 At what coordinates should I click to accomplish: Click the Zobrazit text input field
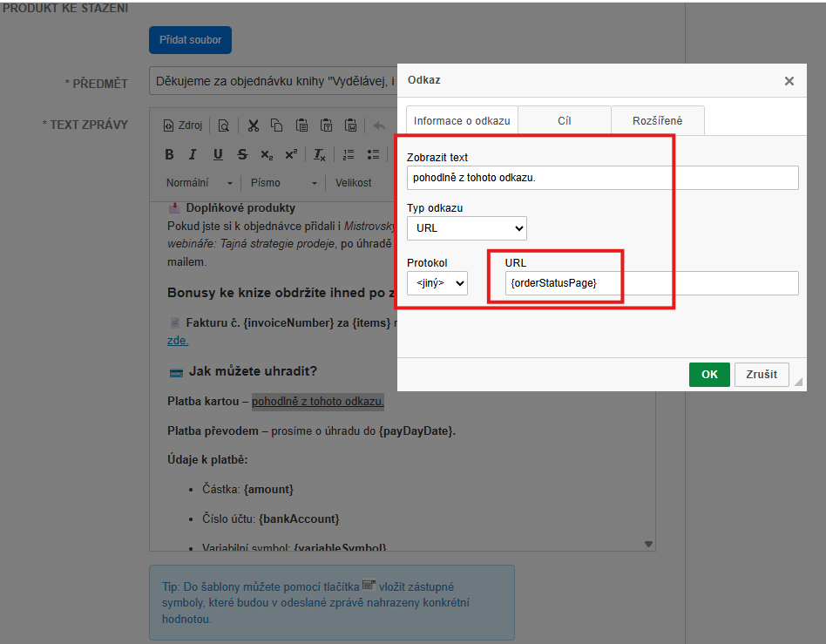click(x=603, y=178)
